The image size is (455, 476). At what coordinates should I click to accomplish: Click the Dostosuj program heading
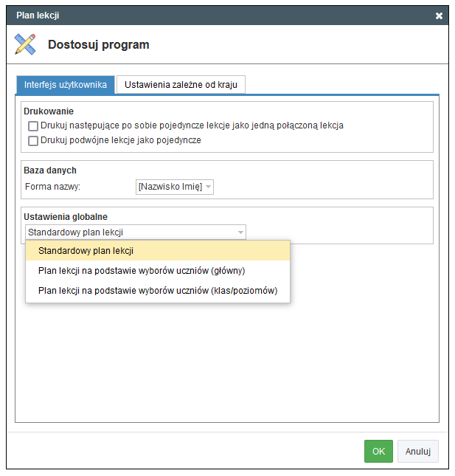(x=99, y=44)
